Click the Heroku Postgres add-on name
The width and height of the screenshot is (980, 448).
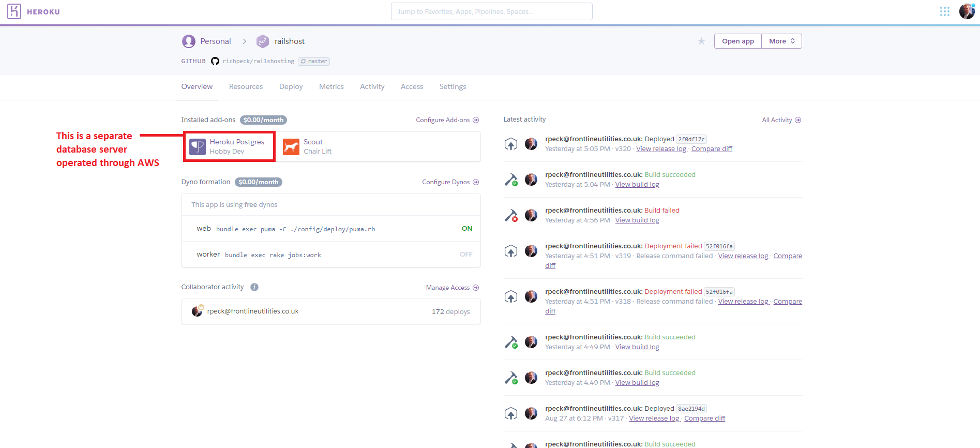(237, 142)
